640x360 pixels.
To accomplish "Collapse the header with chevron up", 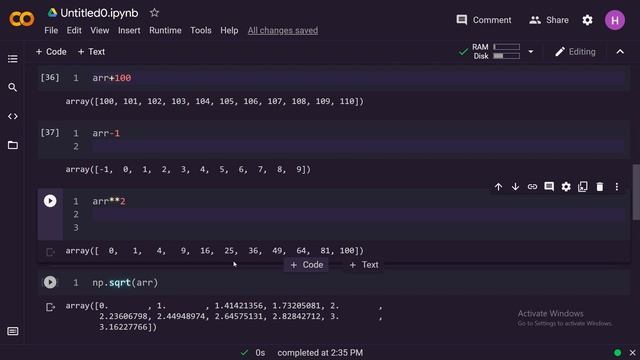I will [x=620, y=52].
